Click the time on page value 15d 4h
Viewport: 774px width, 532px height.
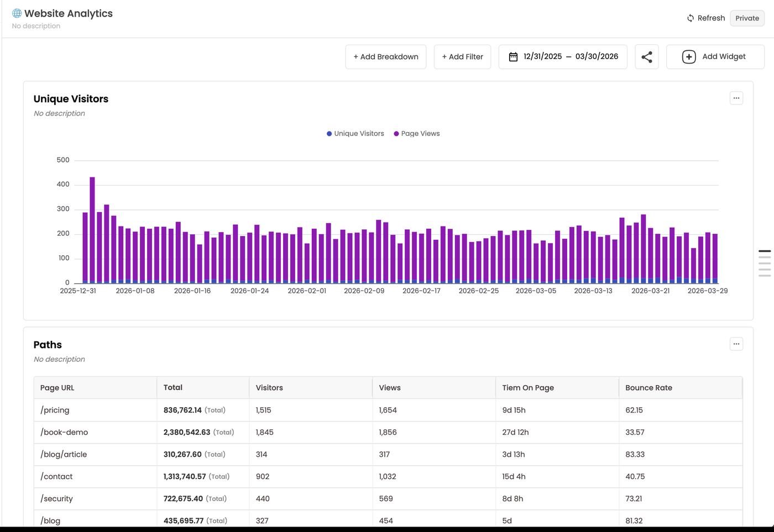pos(514,477)
